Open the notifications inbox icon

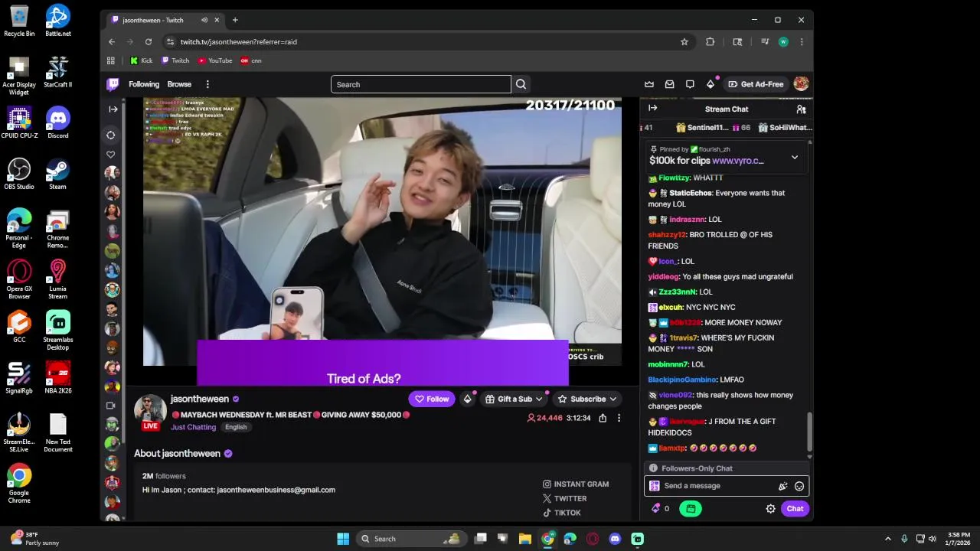[x=670, y=84]
